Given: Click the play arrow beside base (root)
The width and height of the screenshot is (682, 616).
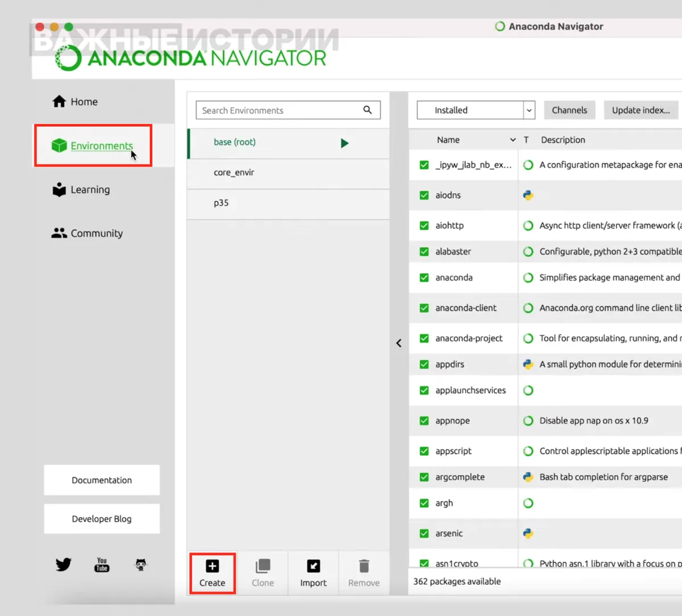Looking at the screenshot, I should [344, 143].
